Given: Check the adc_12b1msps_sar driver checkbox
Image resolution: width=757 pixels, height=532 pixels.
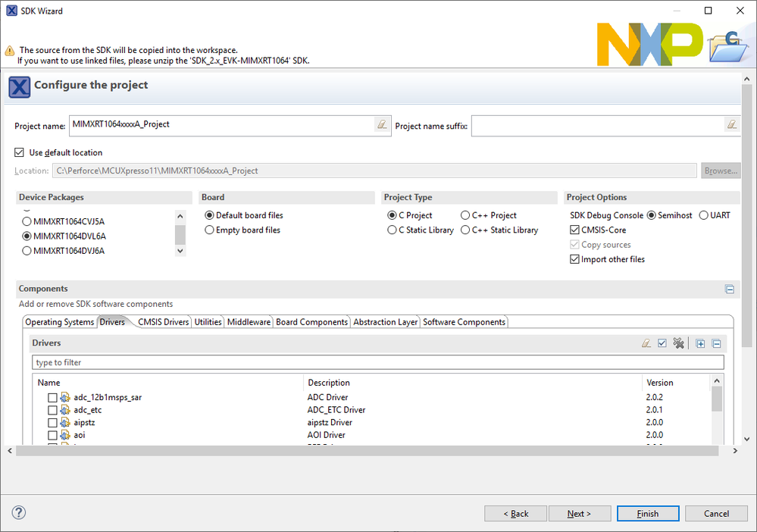Looking at the screenshot, I should (52, 398).
